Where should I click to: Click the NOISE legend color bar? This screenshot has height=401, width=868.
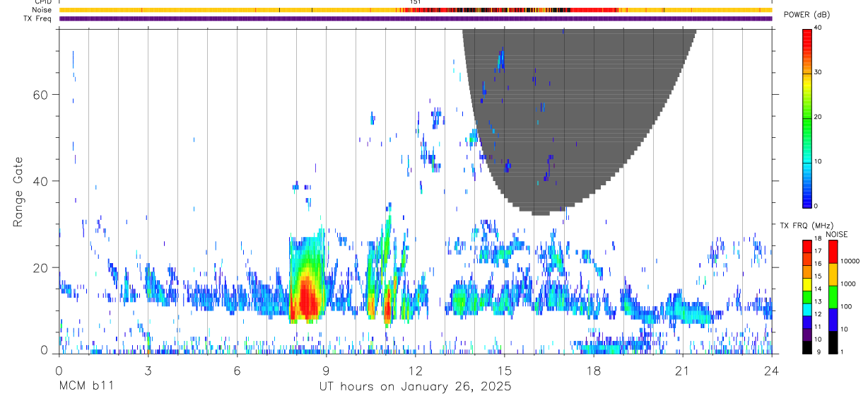coord(833,297)
